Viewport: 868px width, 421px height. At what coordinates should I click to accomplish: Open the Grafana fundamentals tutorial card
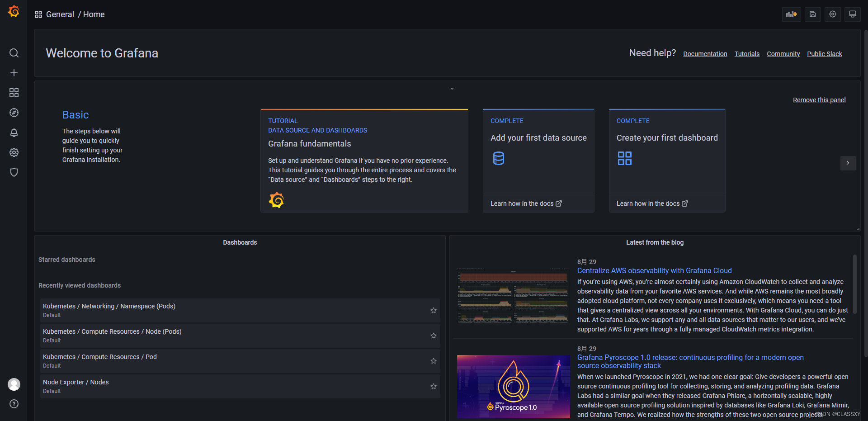click(x=364, y=161)
